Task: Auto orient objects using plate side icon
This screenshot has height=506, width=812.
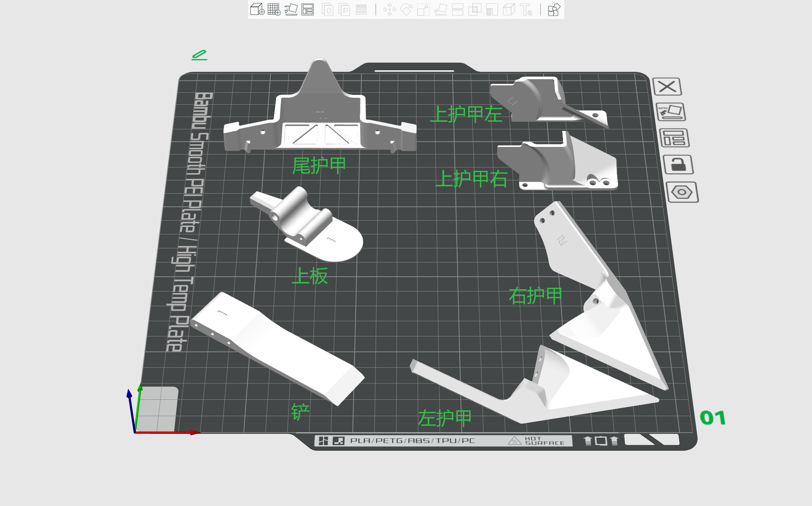Action: 670,112
